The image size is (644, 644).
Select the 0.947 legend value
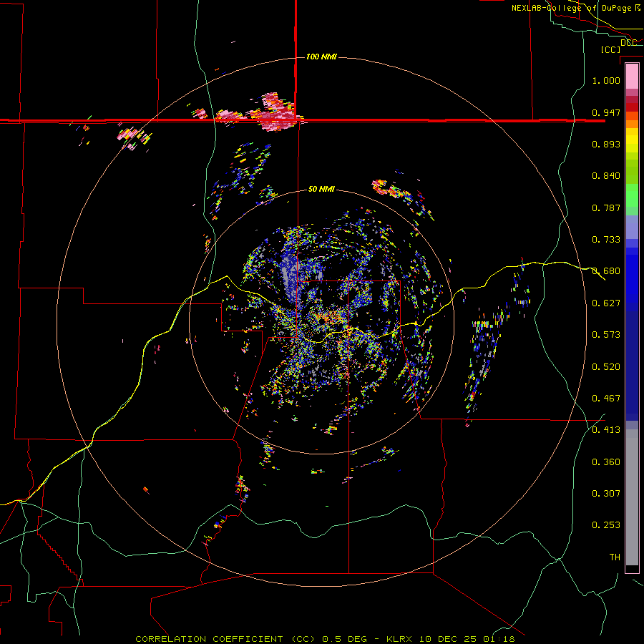[606, 112]
